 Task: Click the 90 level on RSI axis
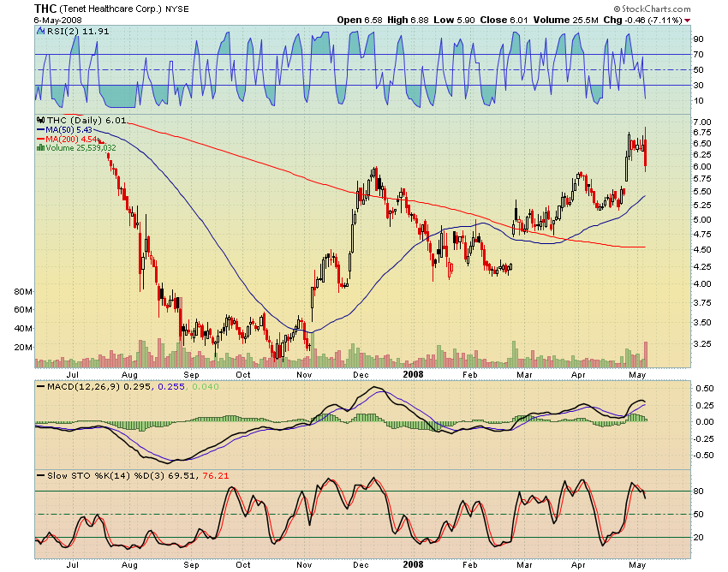[698, 39]
